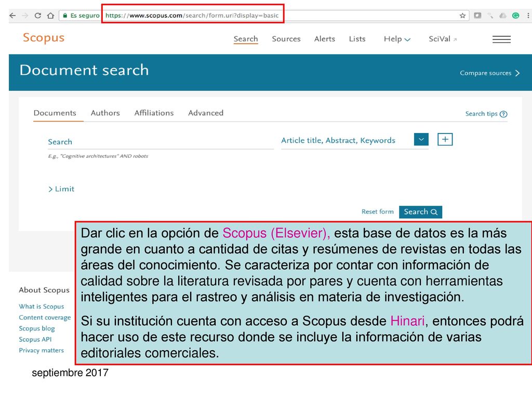Open Privacy matters link
The height and width of the screenshot is (399, 532).
coord(41,351)
